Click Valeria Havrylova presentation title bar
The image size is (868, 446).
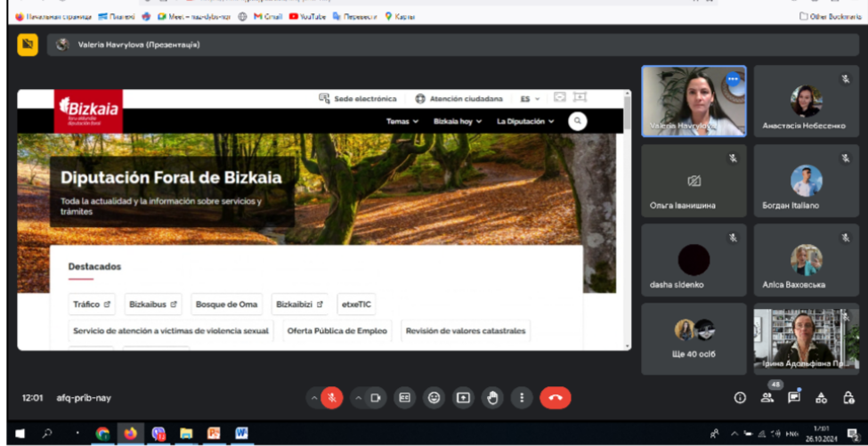pos(453,45)
